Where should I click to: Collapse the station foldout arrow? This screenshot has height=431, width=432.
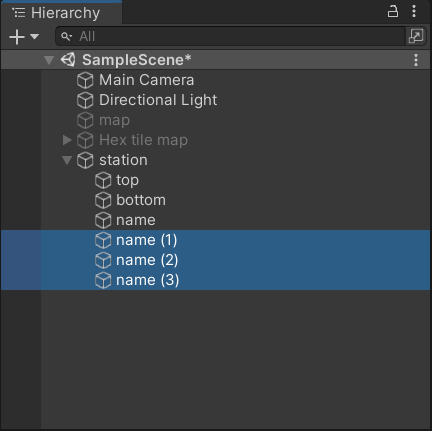coord(67,160)
